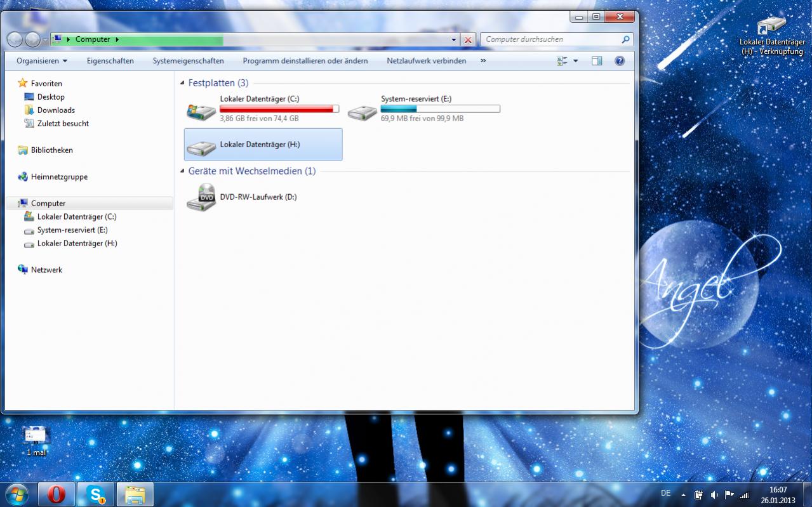Minimize the Computer window
The width and height of the screenshot is (812, 507).
(x=579, y=17)
